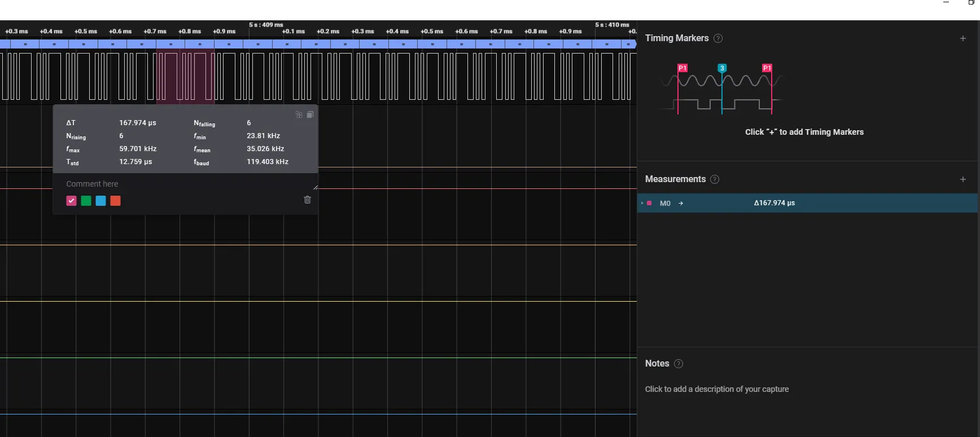Minimize the application window

click(946, 2)
